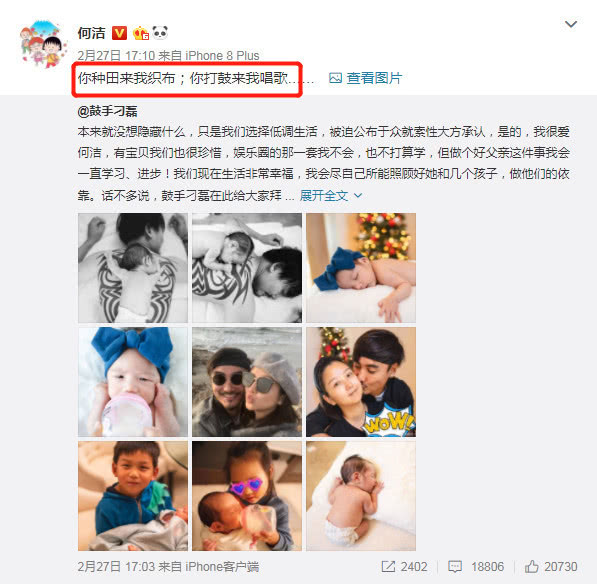
Task: Click the chevron beside 展开全文
Action: [358, 196]
